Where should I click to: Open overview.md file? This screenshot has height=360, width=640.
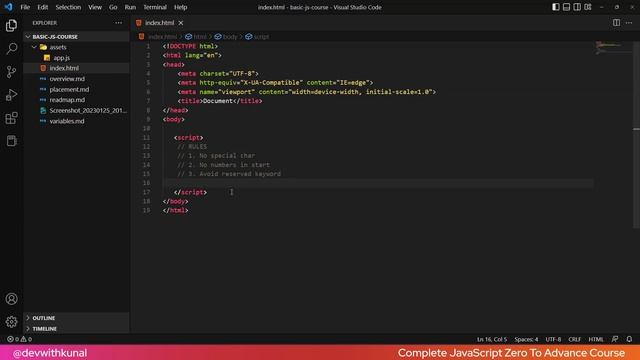76,79
